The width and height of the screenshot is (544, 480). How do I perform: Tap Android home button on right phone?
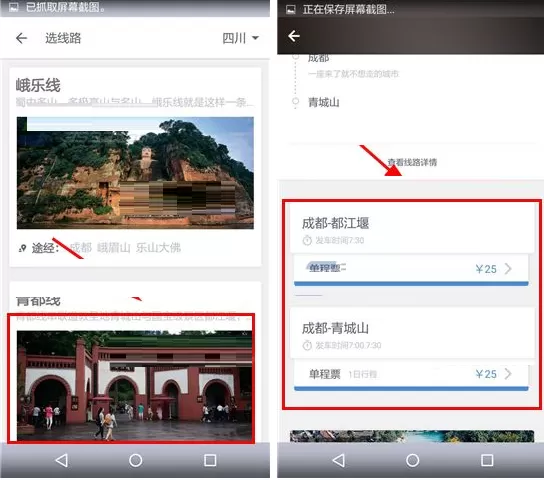(x=413, y=461)
